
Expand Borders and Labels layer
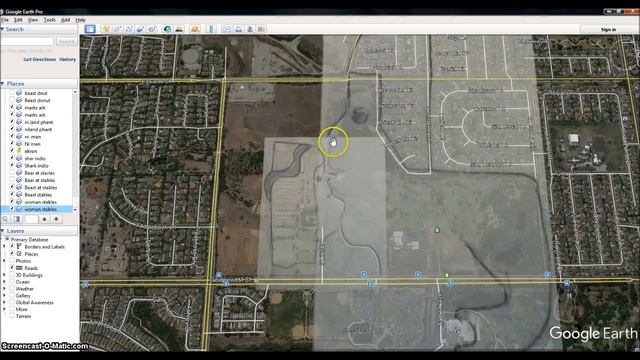(x=4, y=247)
